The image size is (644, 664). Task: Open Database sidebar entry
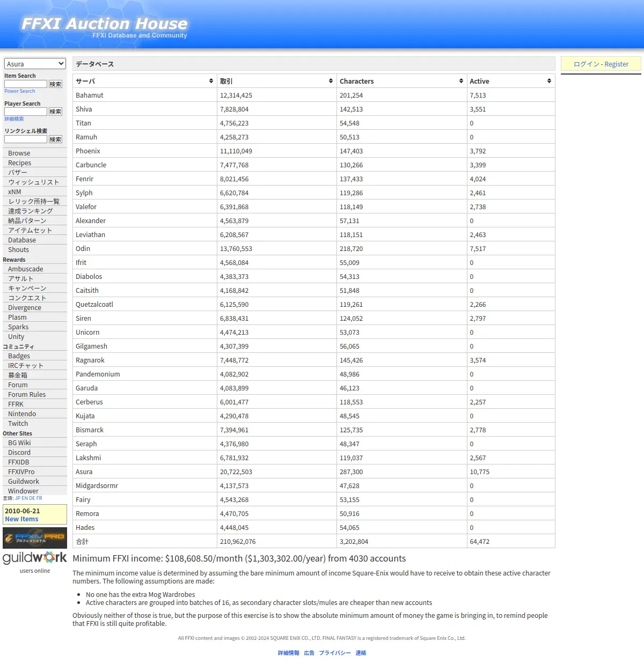(35, 240)
